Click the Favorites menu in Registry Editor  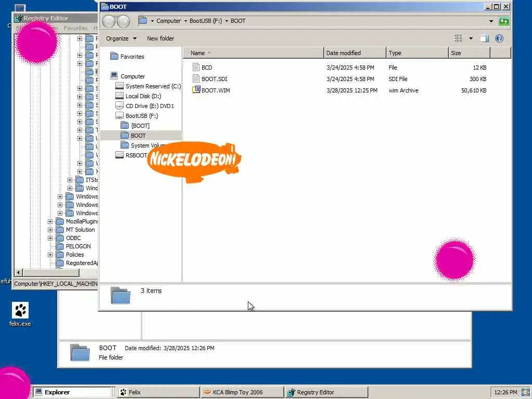pyautogui.click(x=75, y=28)
